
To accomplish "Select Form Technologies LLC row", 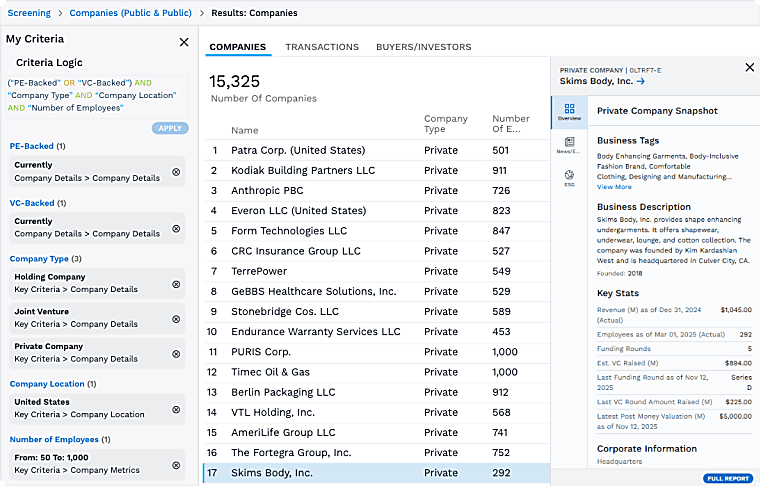I will click(377, 231).
